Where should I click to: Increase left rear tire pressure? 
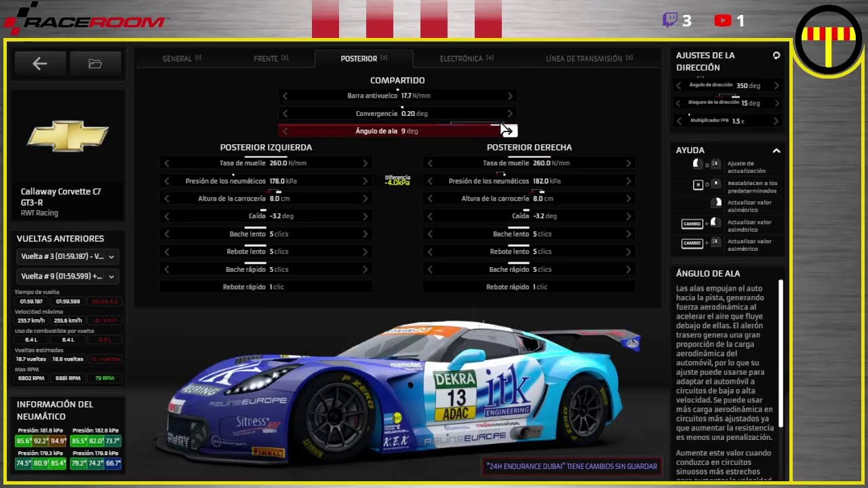(x=366, y=181)
